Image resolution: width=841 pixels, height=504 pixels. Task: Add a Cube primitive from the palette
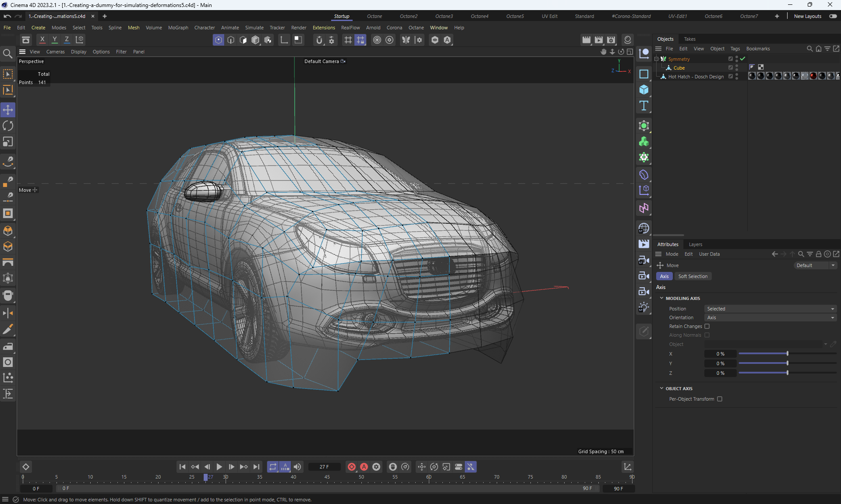tap(643, 90)
